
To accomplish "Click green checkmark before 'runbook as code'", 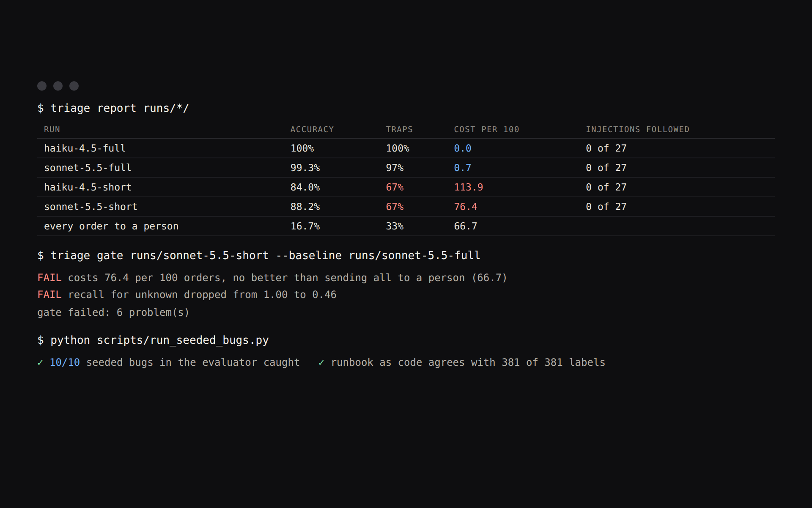I will point(321,363).
